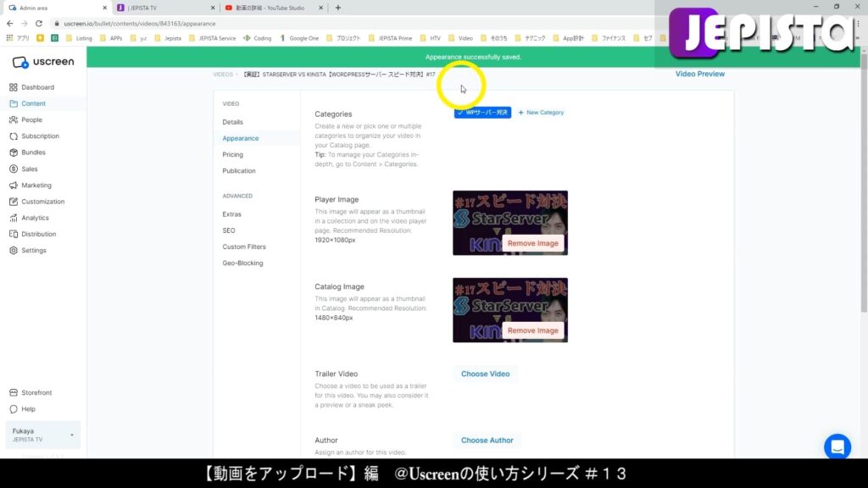Click the browser address bar URL
868x488 pixels.
point(140,24)
